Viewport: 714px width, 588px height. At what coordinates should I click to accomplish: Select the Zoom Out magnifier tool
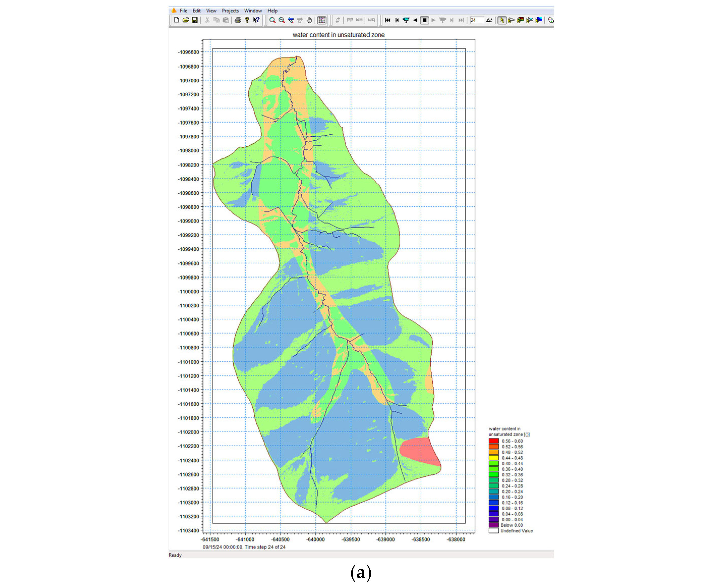pos(281,20)
